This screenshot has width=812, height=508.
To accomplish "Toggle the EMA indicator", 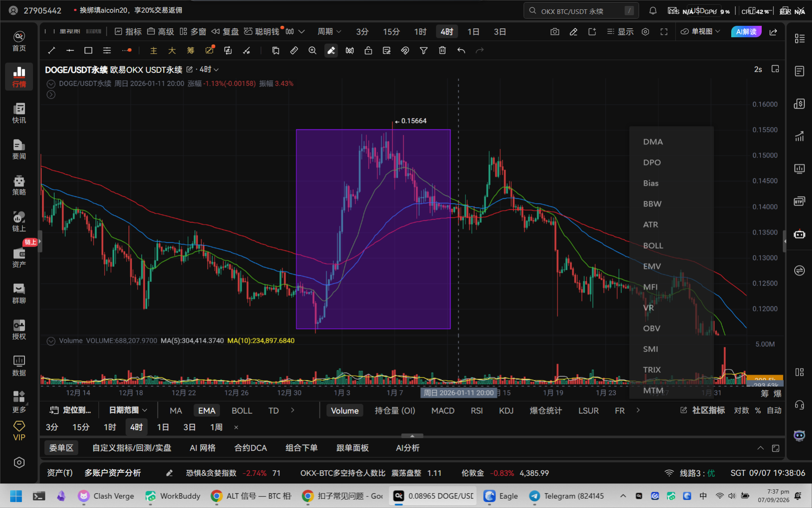I will pyautogui.click(x=207, y=411).
